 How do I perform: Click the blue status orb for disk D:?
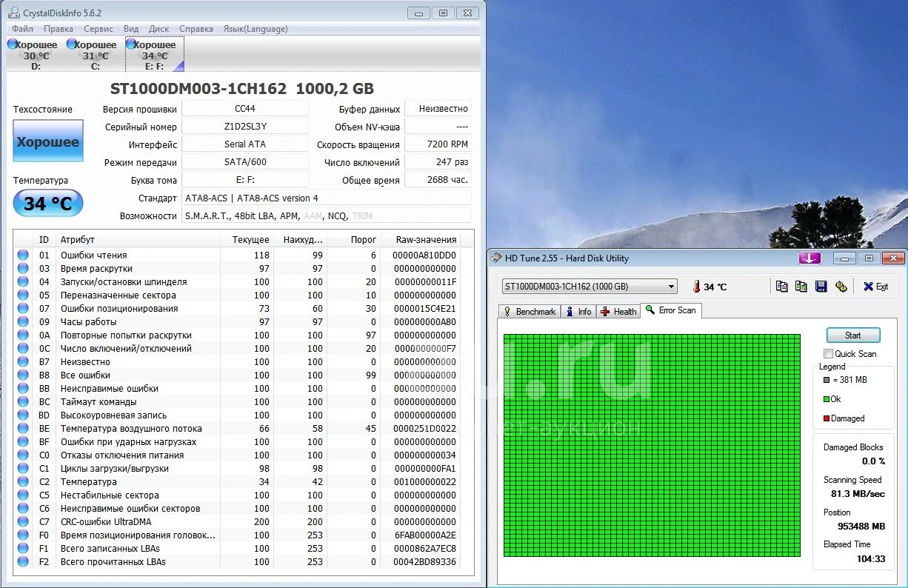[x=12, y=44]
